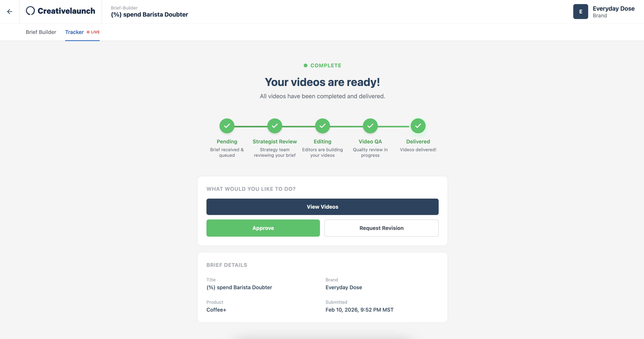Click the brief title in header
644x339 pixels.
149,15
